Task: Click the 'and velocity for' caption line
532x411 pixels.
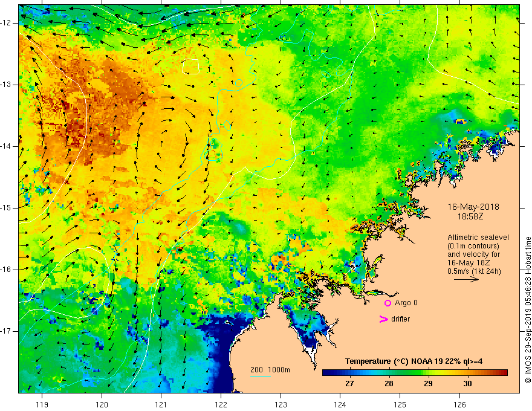Action: click(x=473, y=254)
